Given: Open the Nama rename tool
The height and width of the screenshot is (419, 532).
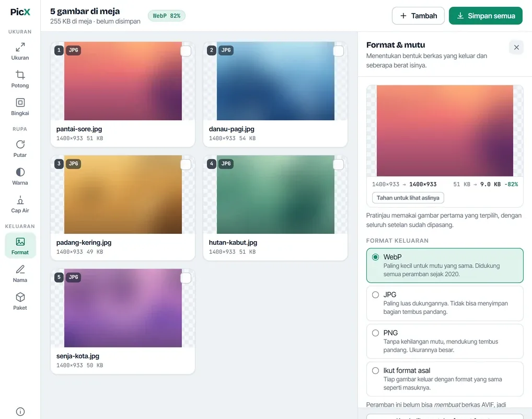Looking at the screenshot, I should 20,274.
